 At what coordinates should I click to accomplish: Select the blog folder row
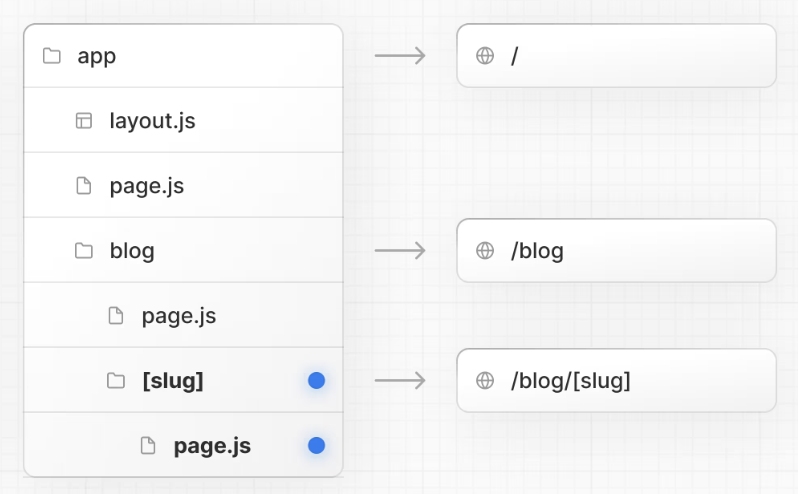[x=183, y=251]
